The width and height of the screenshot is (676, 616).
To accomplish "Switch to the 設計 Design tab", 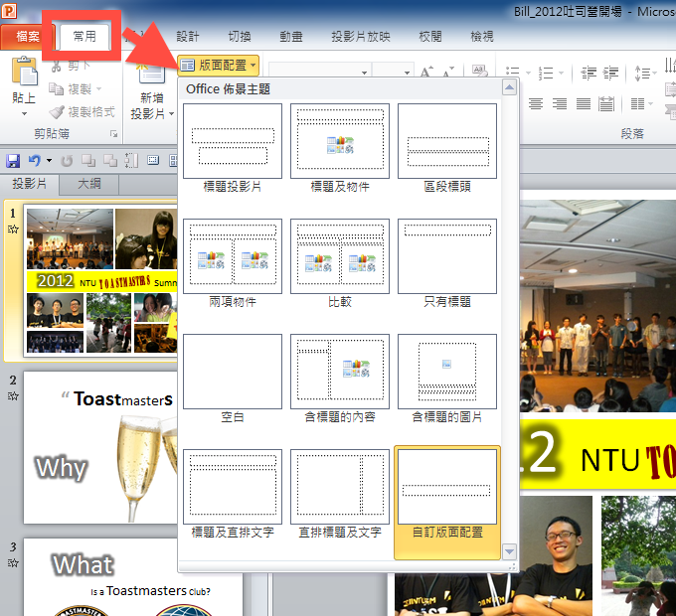I will point(188,37).
